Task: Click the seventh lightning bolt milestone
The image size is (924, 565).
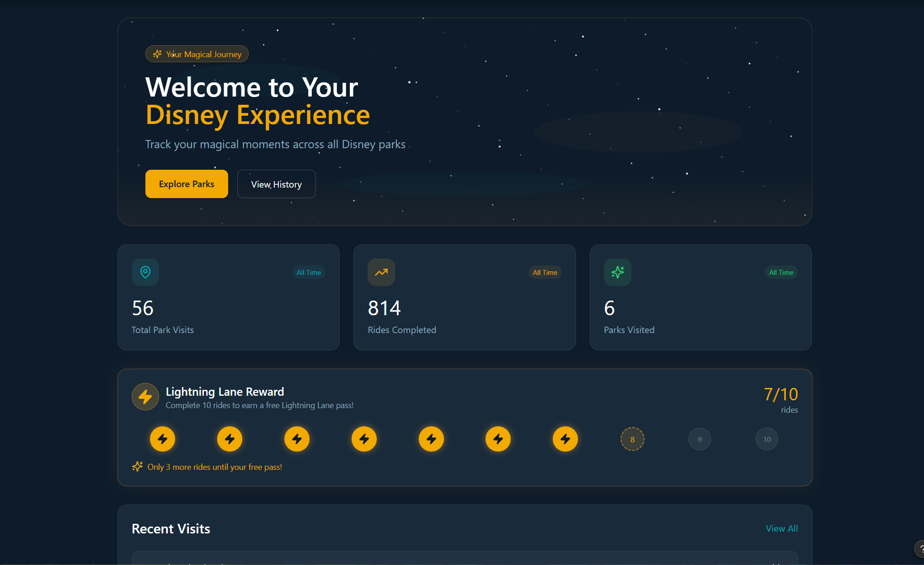Action: click(565, 439)
